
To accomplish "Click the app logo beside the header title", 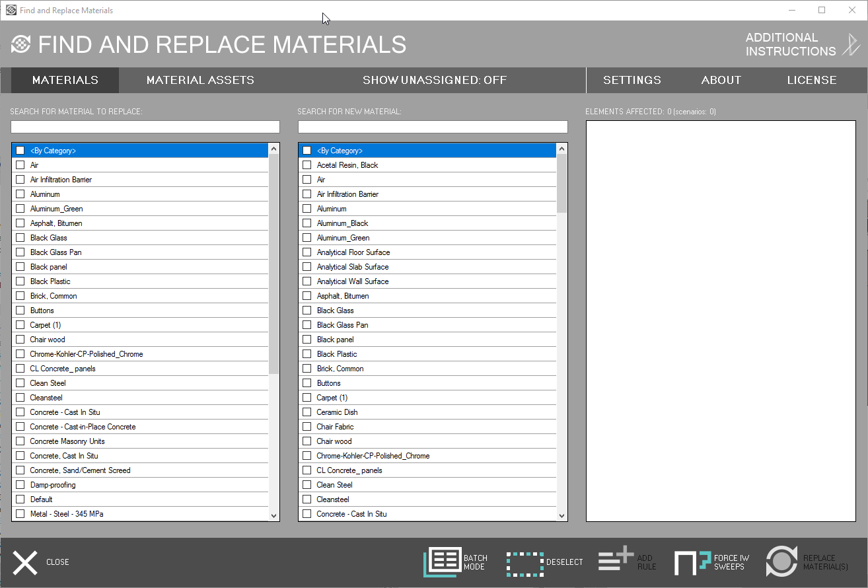I will 21,44.
